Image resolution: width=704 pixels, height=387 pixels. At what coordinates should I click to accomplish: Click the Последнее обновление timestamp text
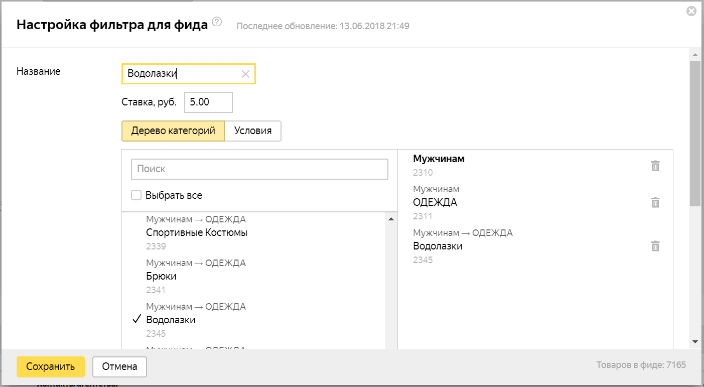click(x=323, y=26)
